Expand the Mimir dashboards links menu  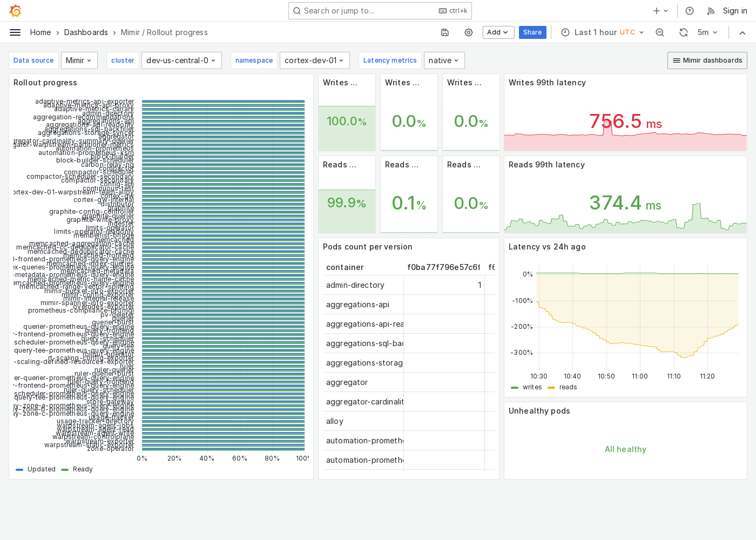coord(707,60)
